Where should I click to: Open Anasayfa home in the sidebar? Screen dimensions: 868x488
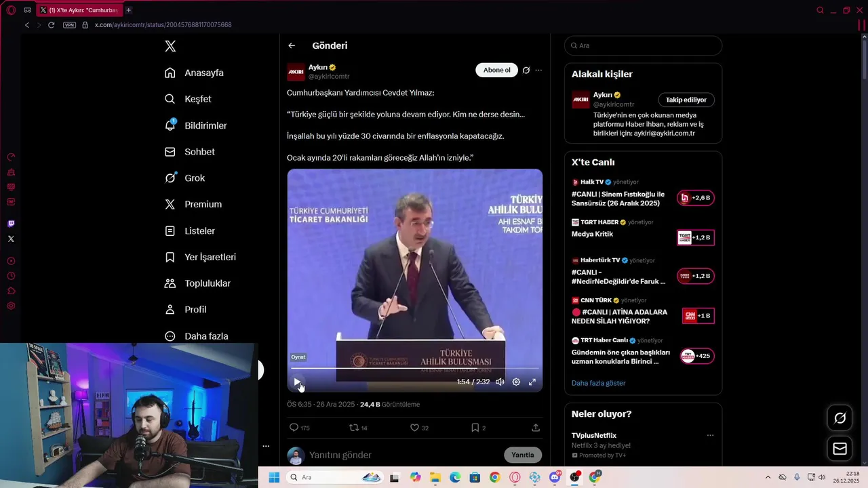[194, 73]
